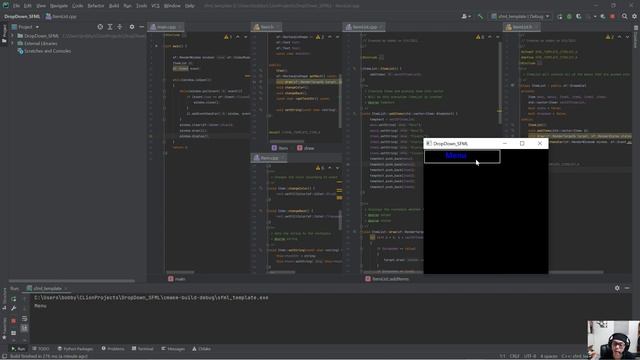This screenshot has width=640, height=360.
Task: Hide the Run tool window
Action: tap(627, 288)
